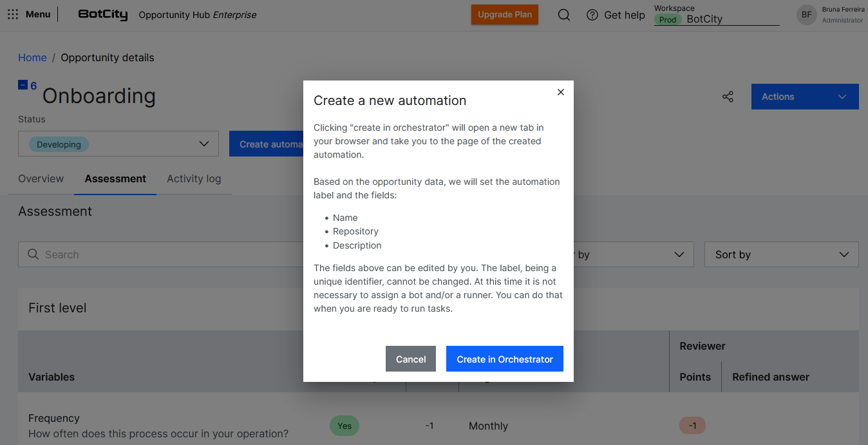
Task: Follow the Home breadcrumb link
Action: 32,57
